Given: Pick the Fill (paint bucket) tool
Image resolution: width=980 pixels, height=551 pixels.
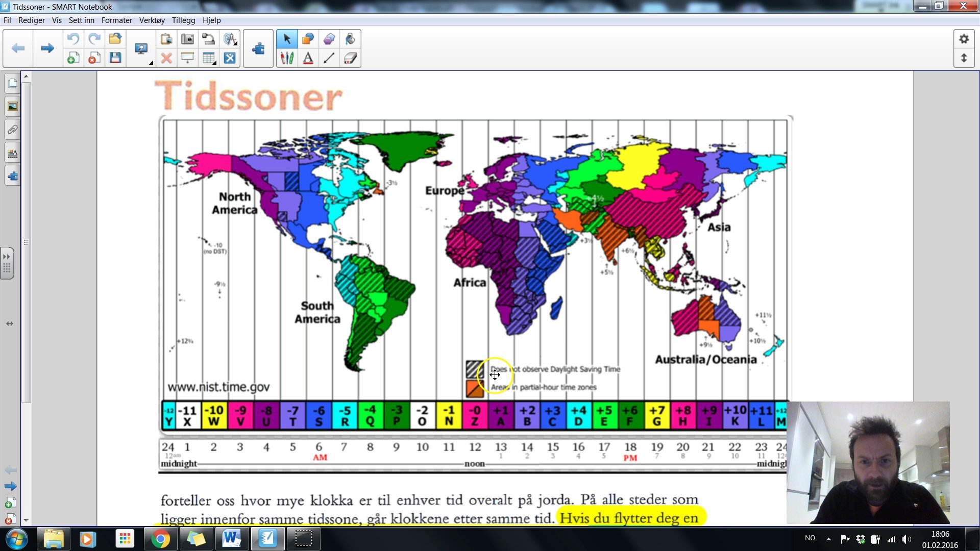Looking at the screenshot, I should [350, 38].
